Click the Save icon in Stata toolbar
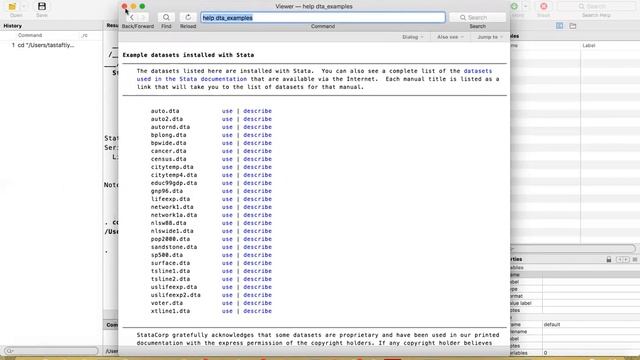The width and height of the screenshot is (640, 360). click(42, 6)
